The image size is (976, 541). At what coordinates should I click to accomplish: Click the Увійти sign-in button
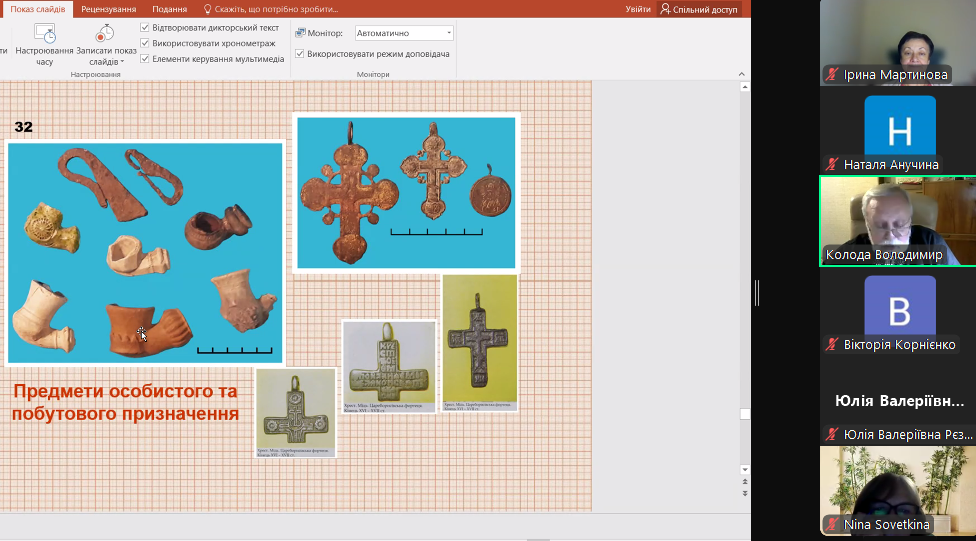[x=637, y=9]
